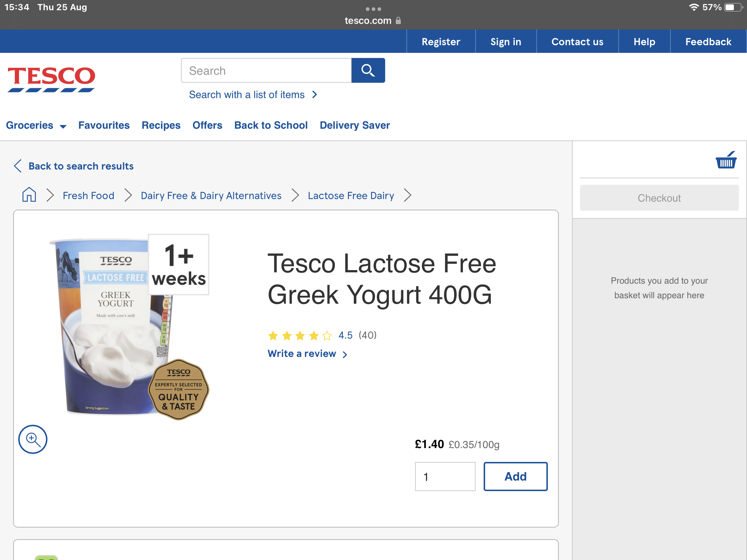Click the zoom image magnifier icon
Image resolution: width=747 pixels, height=560 pixels.
point(33,439)
